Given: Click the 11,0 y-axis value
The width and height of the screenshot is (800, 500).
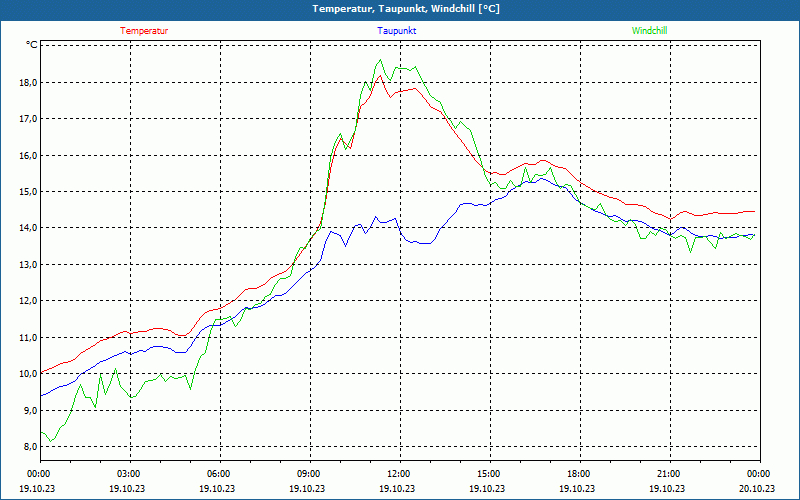Looking at the screenshot, I should point(28,338).
